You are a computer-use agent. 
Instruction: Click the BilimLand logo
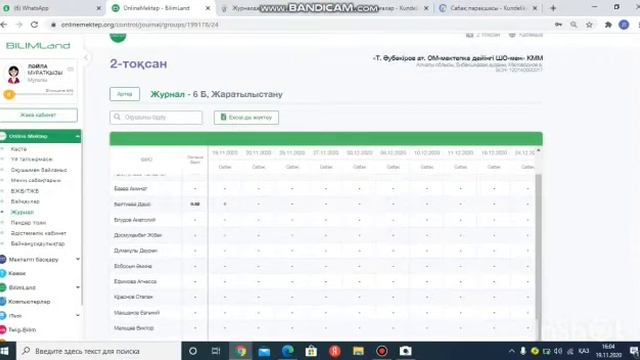(x=38, y=45)
